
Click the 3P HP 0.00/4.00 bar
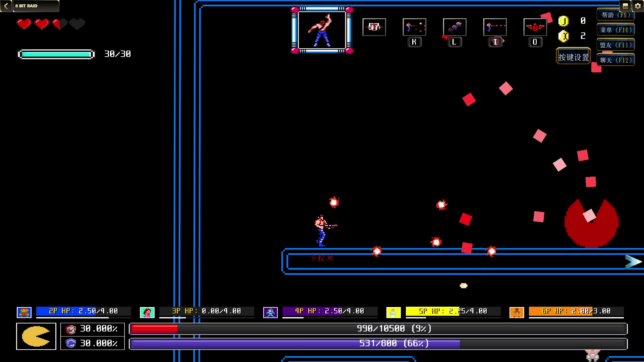tap(207, 311)
